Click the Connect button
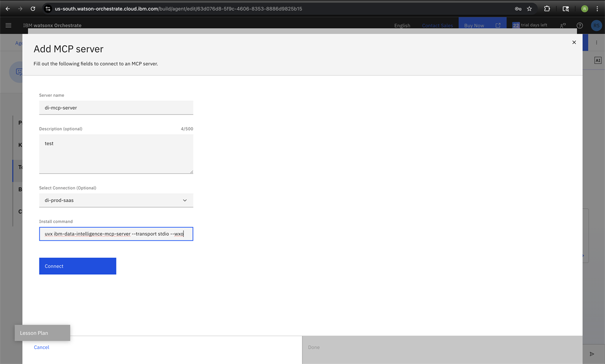The image size is (605, 364). click(78, 266)
